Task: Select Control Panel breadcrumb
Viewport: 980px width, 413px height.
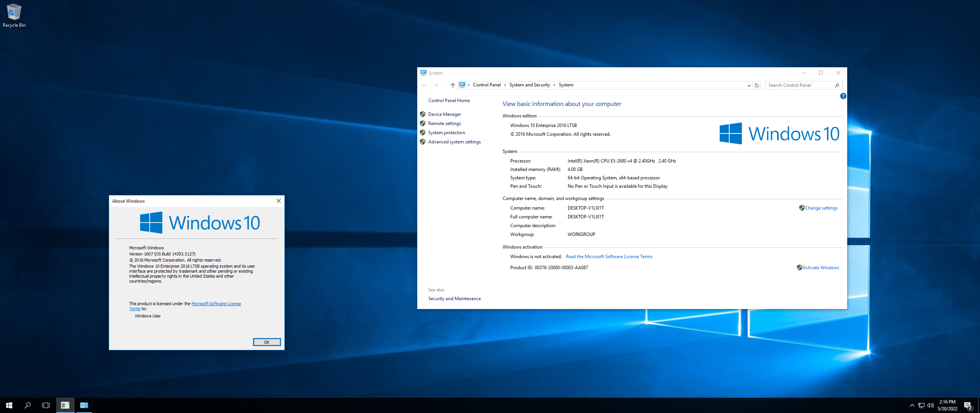Action: (x=487, y=85)
